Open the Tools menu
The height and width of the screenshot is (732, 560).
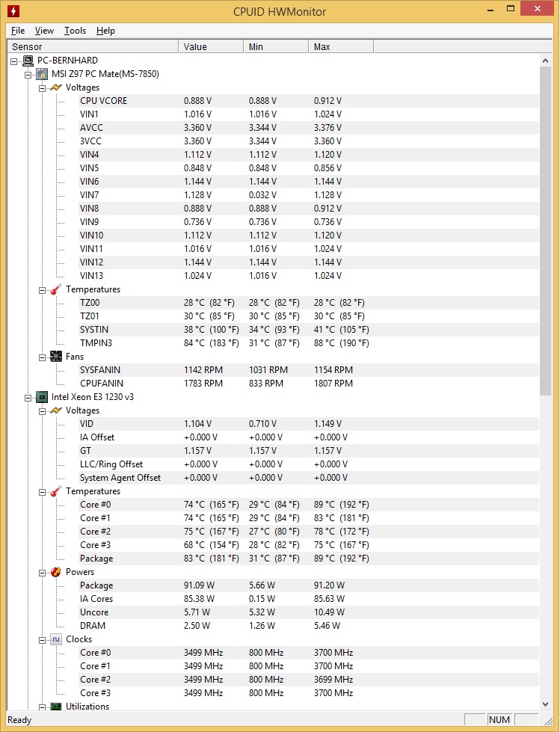75,31
